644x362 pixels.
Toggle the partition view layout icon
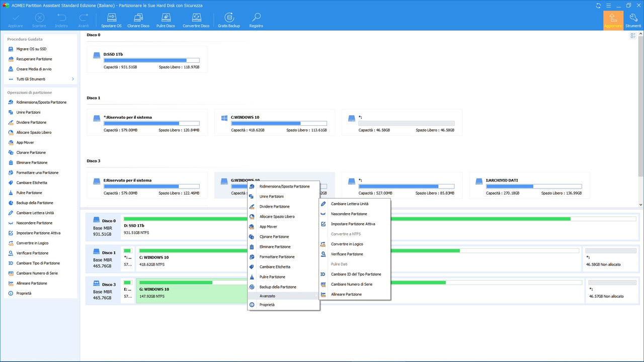point(633,36)
